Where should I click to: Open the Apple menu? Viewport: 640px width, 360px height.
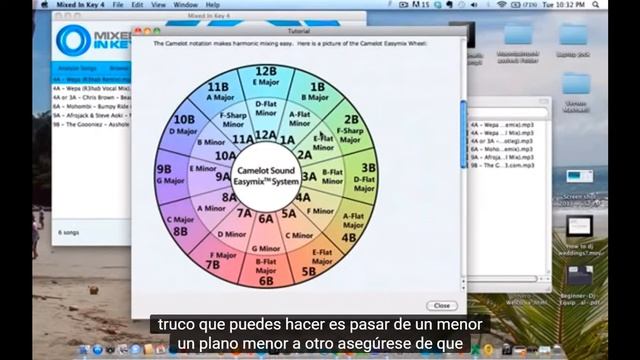coord(44,5)
